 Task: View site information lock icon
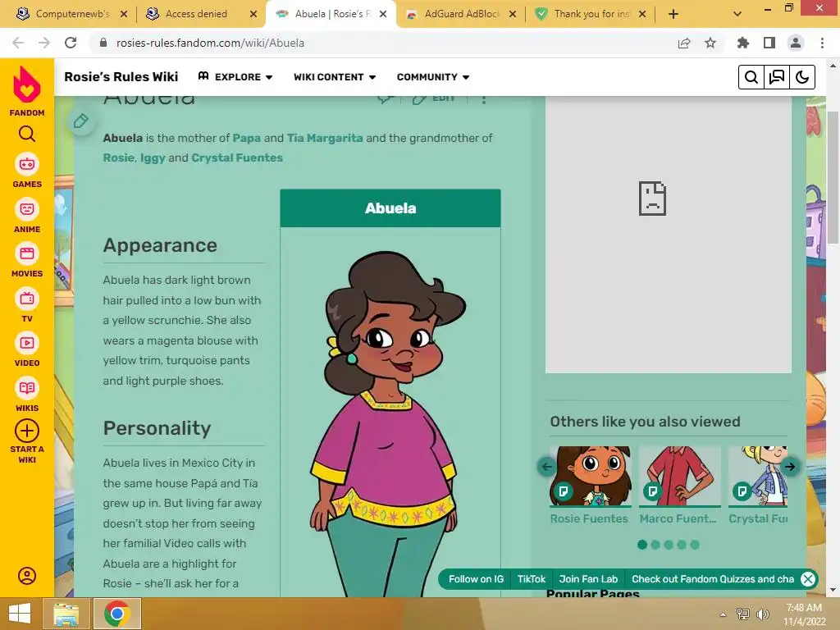click(103, 43)
